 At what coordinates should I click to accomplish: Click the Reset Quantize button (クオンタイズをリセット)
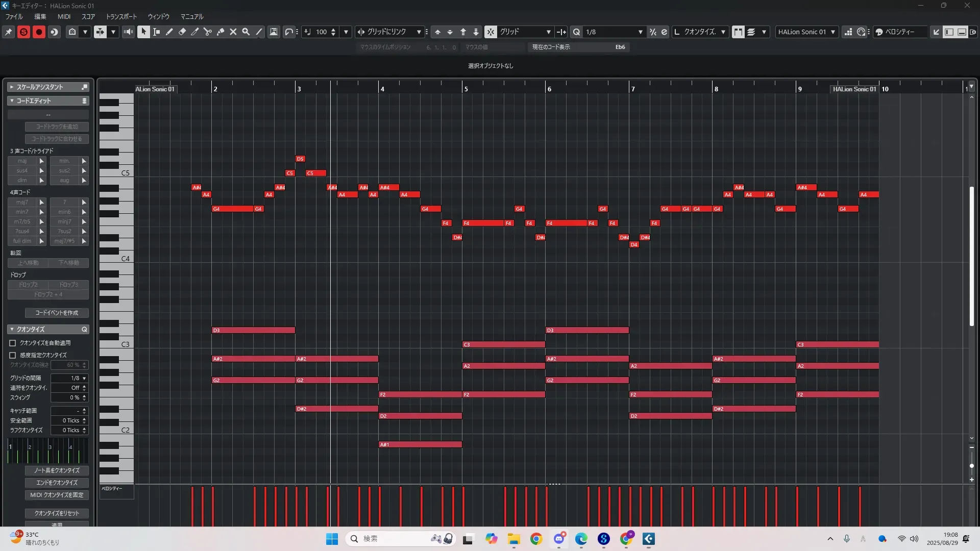click(57, 513)
